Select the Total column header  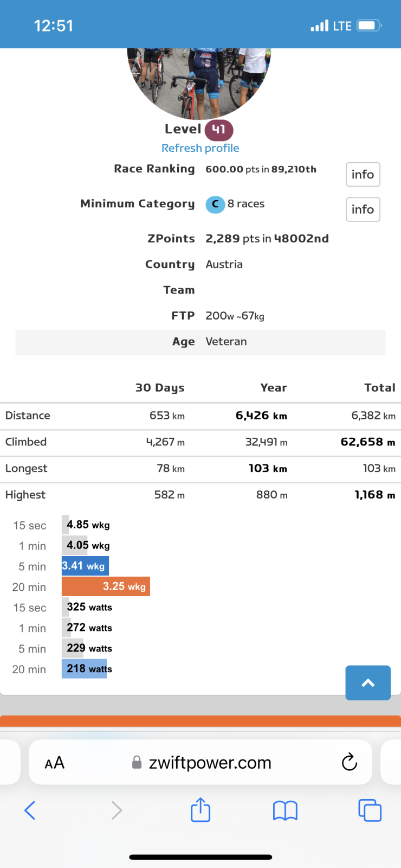point(379,388)
